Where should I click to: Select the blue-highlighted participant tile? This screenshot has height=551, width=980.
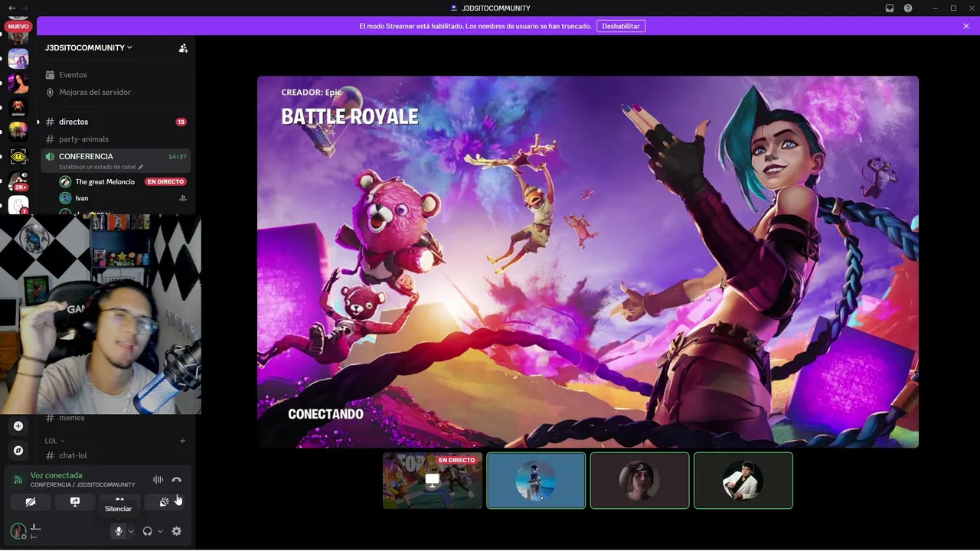[x=536, y=481]
